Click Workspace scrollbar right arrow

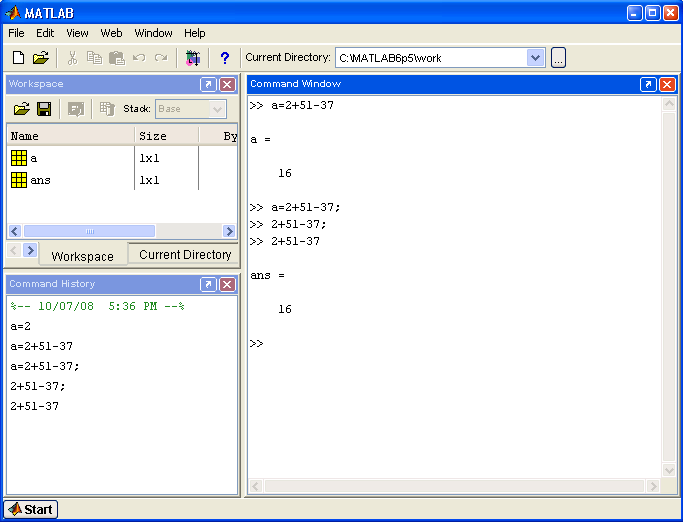(x=229, y=231)
